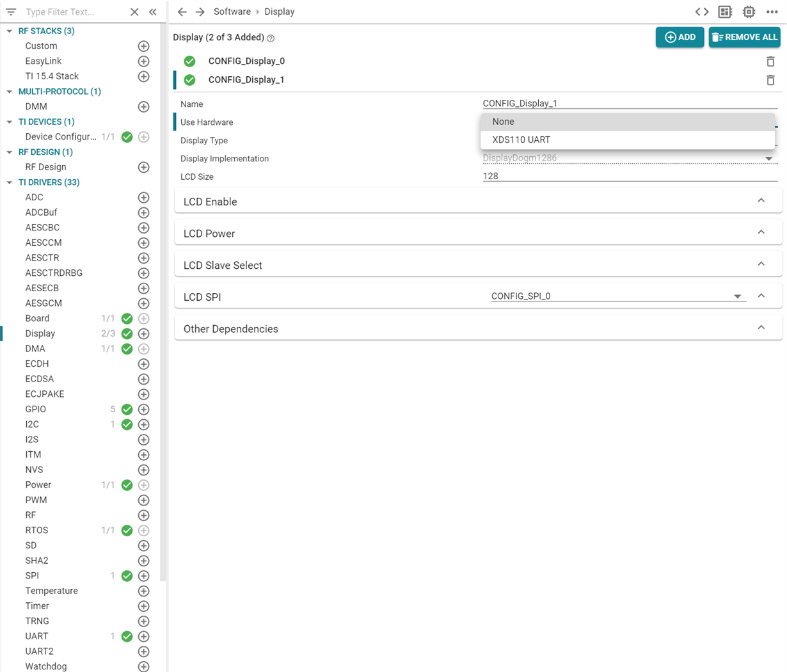787x672 pixels.
Task: Add the TI 15.4 Stack module
Action: 143,76
